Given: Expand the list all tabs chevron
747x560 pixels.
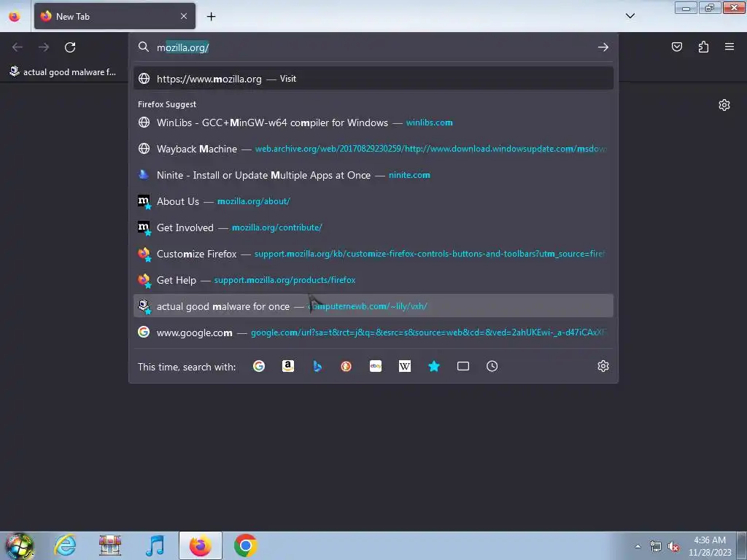Looking at the screenshot, I should pyautogui.click(x=630, y=16).
